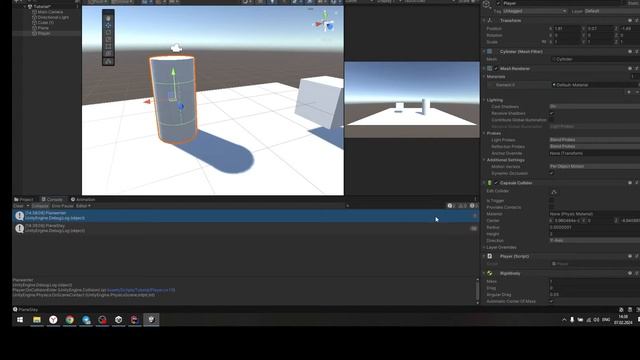Switch to the Console tab

click(52, 200)
